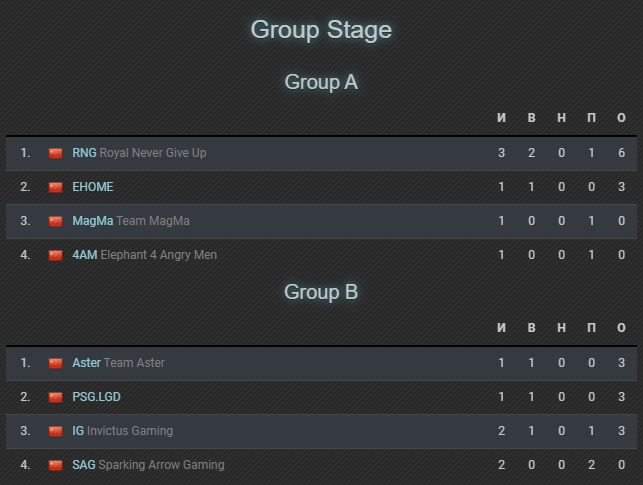This screenshot has height=485, width=643.
Task: Open the SAG Sparking Arrow Gaming link
Action: click(x=148, y=465)
